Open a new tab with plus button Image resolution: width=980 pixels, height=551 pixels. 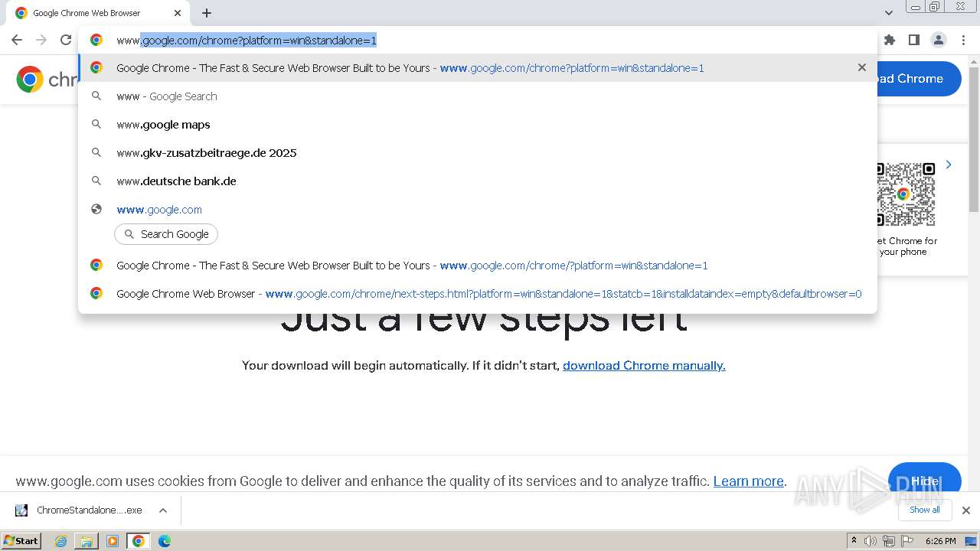[207, 13]
